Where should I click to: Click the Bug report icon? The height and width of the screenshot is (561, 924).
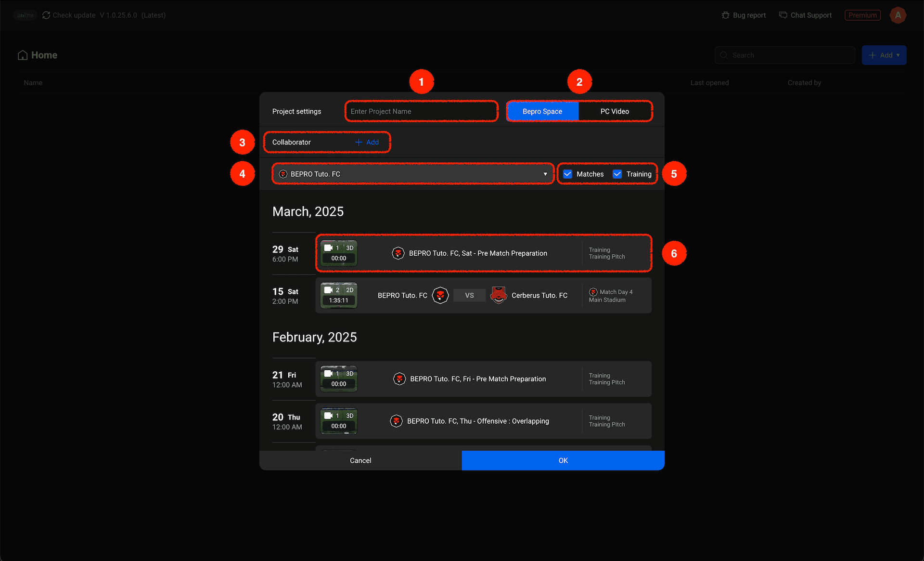point(725,15)
